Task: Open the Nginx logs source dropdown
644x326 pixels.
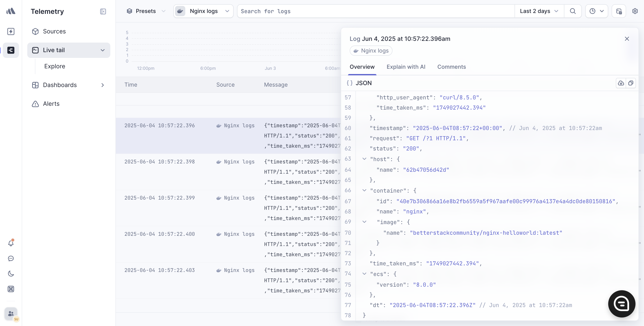Action: pos(203,11)
